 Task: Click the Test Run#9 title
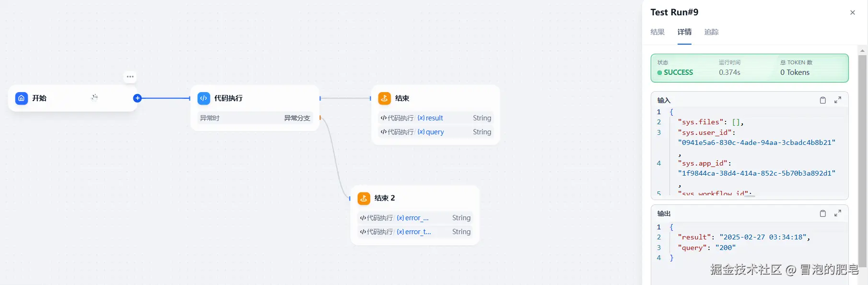tap(674, 12)
